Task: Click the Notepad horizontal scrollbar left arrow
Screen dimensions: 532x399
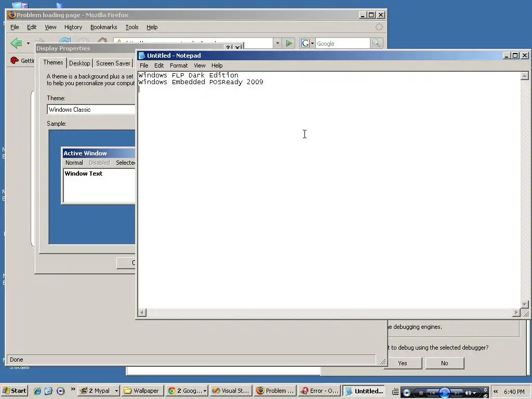Action: (142, 312)
